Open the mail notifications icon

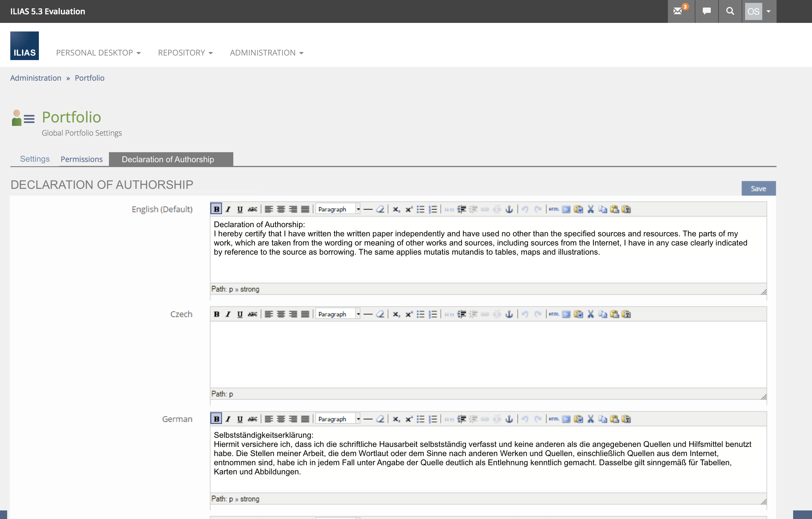pyautogui.click(x=678, y=11)
